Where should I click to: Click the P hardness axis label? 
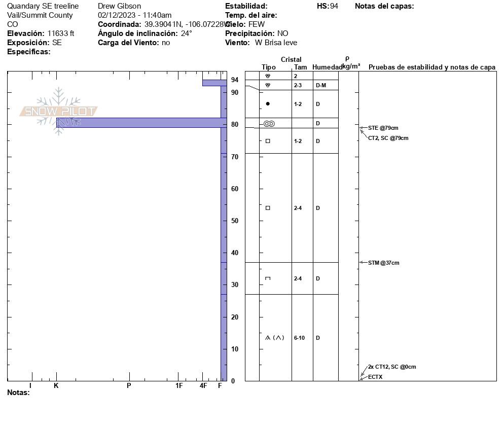pyautogui.click(x=129, y=386)
